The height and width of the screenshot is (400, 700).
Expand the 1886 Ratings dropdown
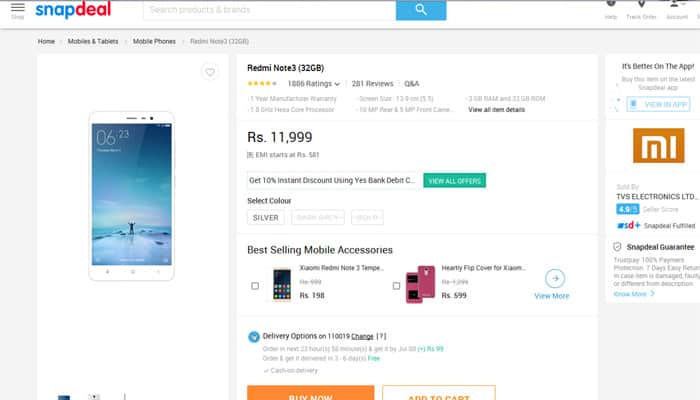tap(314, 84)
